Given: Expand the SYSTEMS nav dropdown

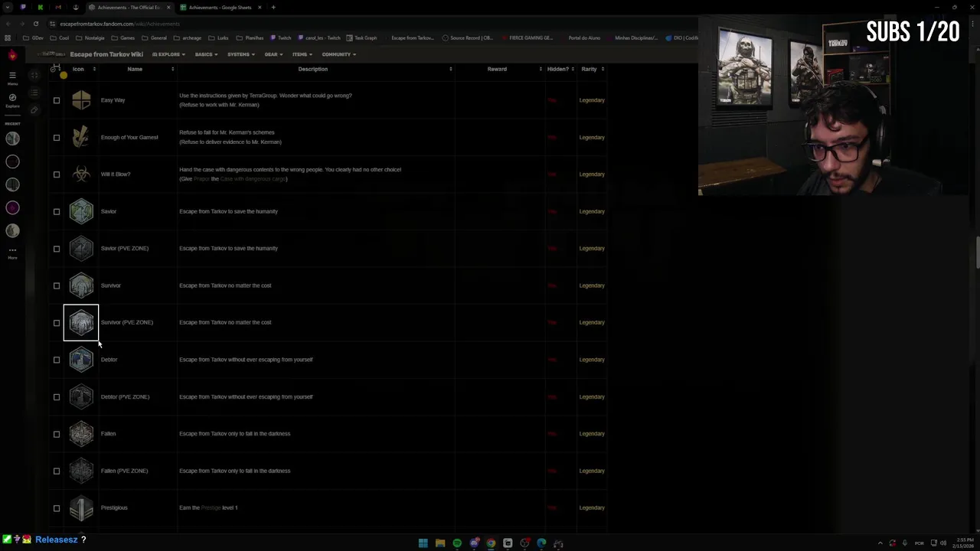Looking at the screenshot, I should pos(241,54).
